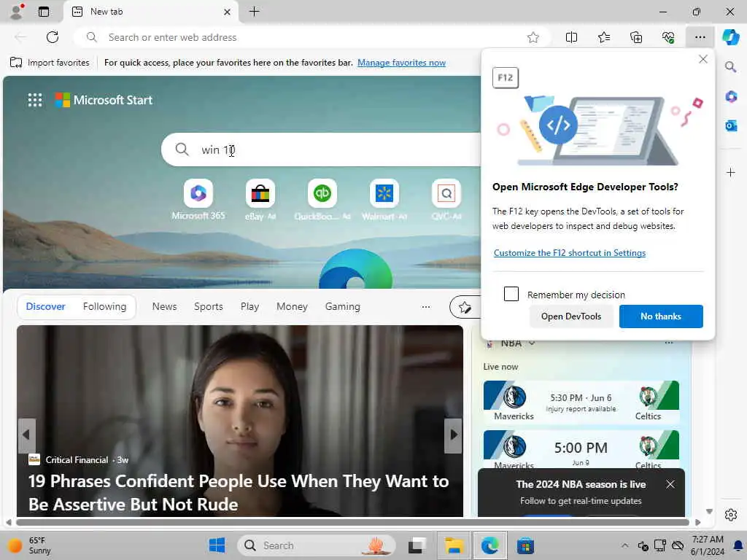
Task: Open the weather widget showing 65°F
Action: 29,545
